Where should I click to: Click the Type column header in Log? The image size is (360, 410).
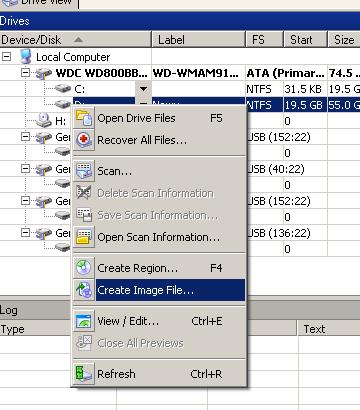pyautogui.click(x=36, y=329)
